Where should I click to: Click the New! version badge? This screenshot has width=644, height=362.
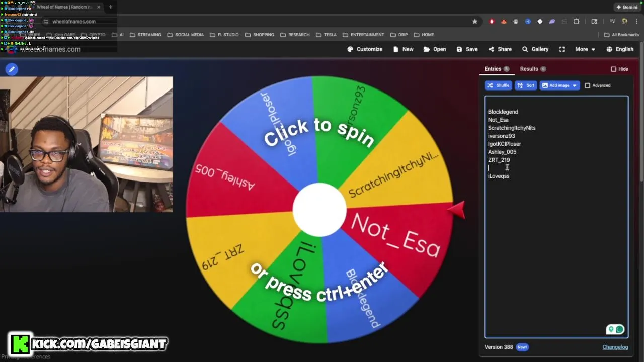[522, 347]
